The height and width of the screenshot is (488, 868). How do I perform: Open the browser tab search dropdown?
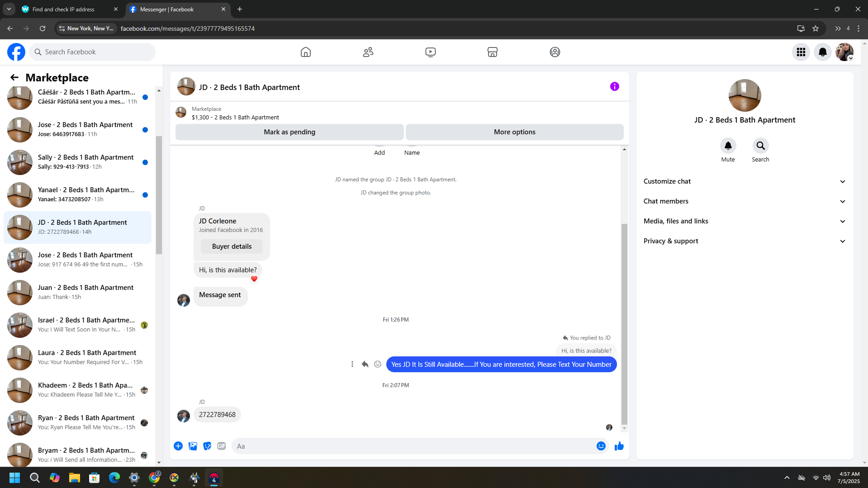pyautogui.click(x=9, y=9)
